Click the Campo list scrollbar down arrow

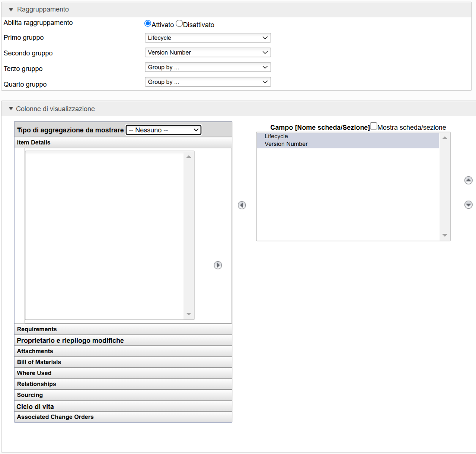coord(444,235)
